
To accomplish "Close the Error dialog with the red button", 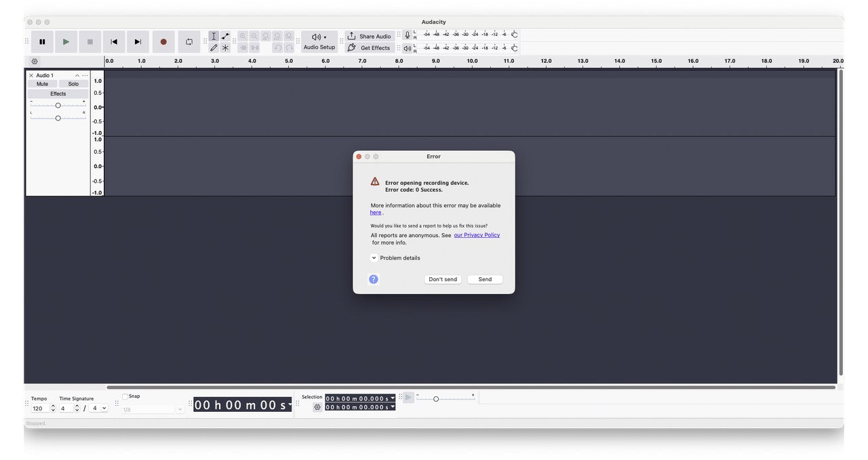I will click(359, 156).
